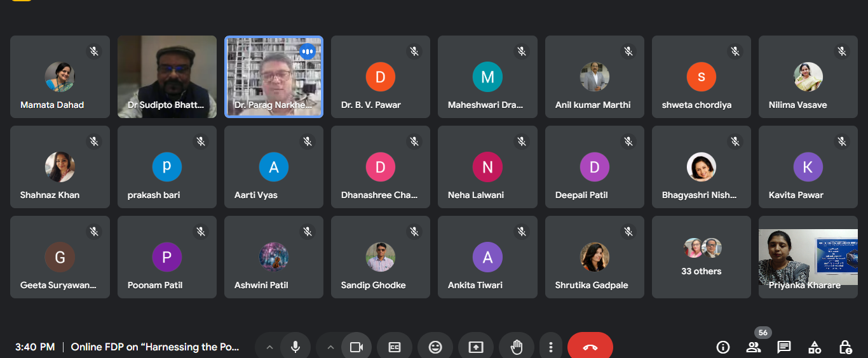
Task: Show the people list with 56 badge
Action: [x=754, y=347]
